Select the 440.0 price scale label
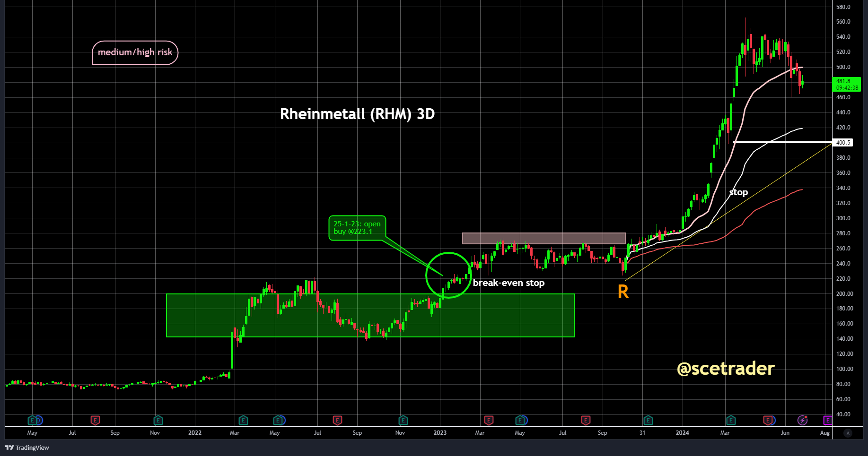Image resolution: width=868 pixels, height=456 pixels. click(843, 112)
